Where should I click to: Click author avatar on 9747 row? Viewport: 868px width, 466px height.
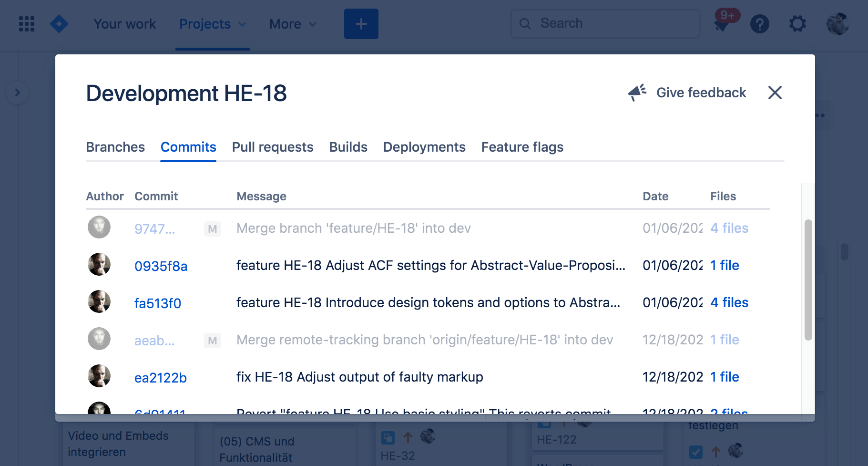tap(99, 227)
